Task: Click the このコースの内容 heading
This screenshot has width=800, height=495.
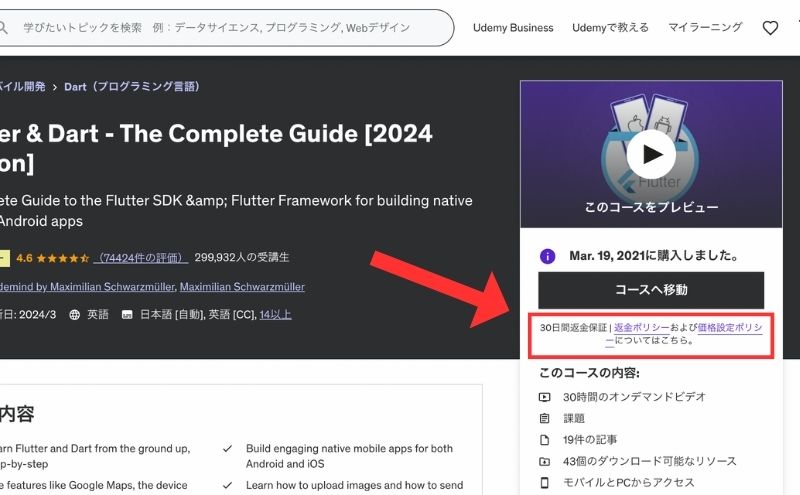Action: tap(589, 373)
